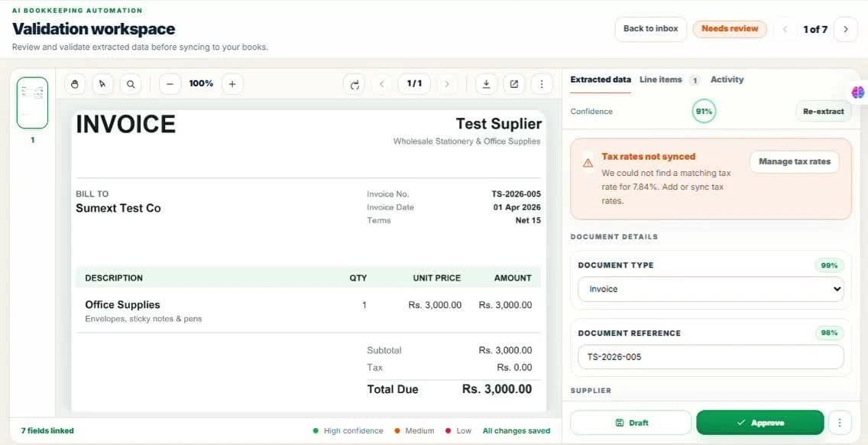Go to previous document page

tap(382, 84)
